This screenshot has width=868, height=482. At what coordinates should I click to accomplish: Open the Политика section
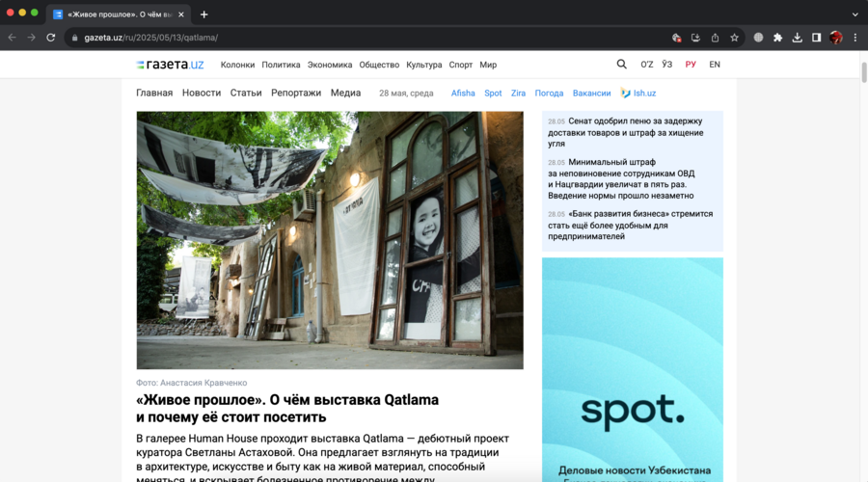[x=281, y=65]
